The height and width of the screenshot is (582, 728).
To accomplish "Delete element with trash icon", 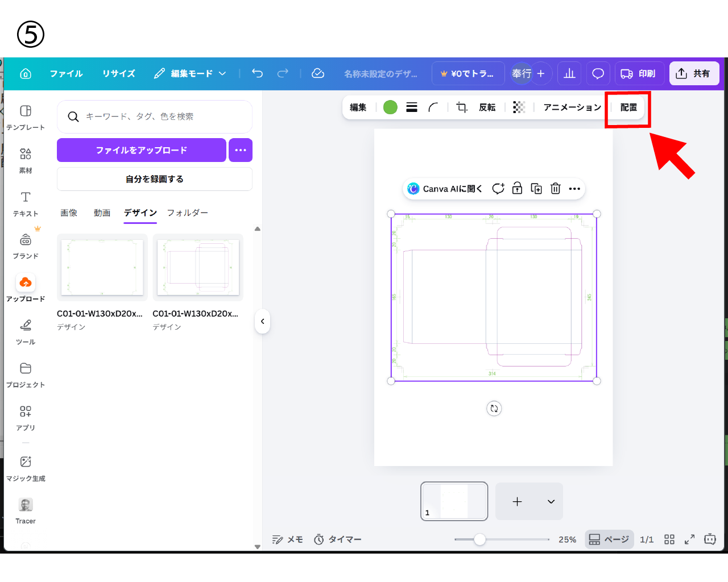I will tap(556, 189).
